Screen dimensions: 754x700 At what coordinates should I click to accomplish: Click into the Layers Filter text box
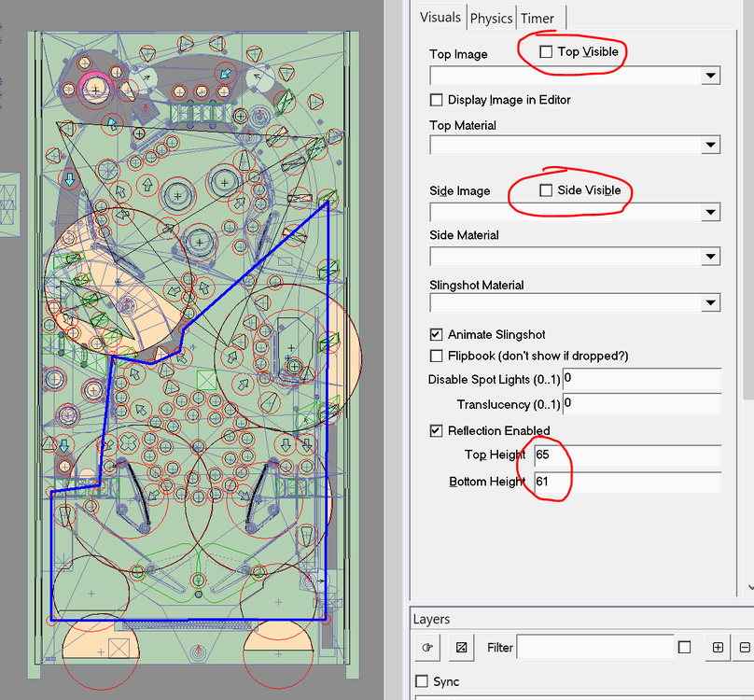pyautogui.click(x=595, y=648)
